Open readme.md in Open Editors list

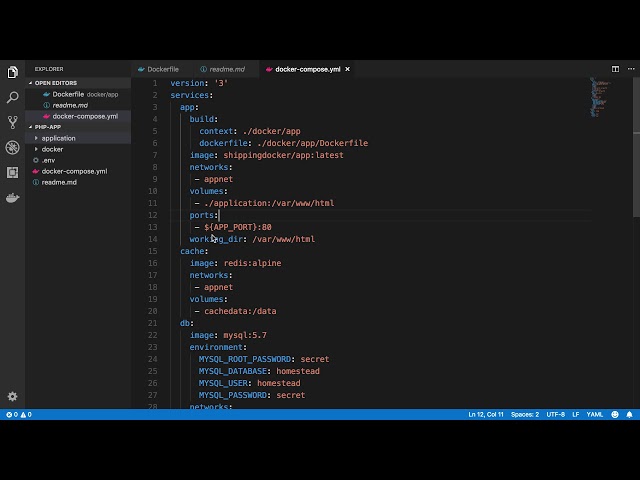tap(78, 105)
